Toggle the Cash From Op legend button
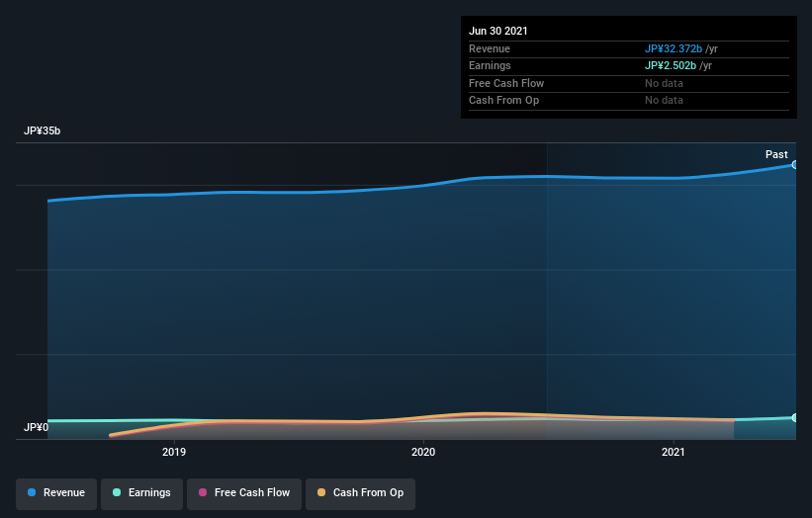 tap(360, 492)
